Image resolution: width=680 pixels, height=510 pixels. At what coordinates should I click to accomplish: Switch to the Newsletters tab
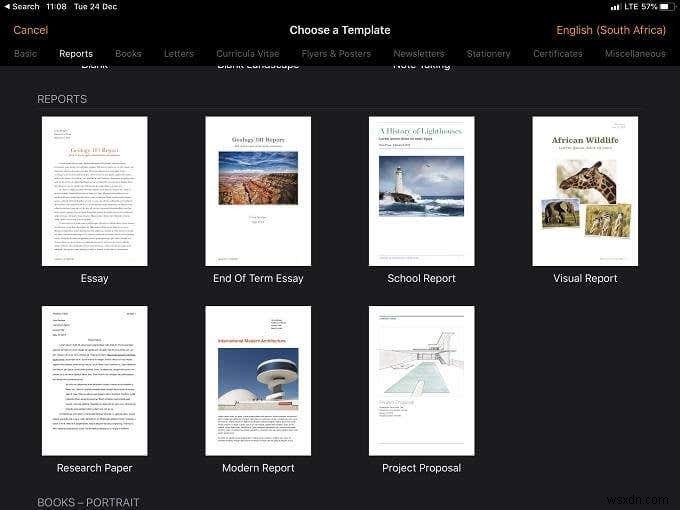[x=418, y=53]
